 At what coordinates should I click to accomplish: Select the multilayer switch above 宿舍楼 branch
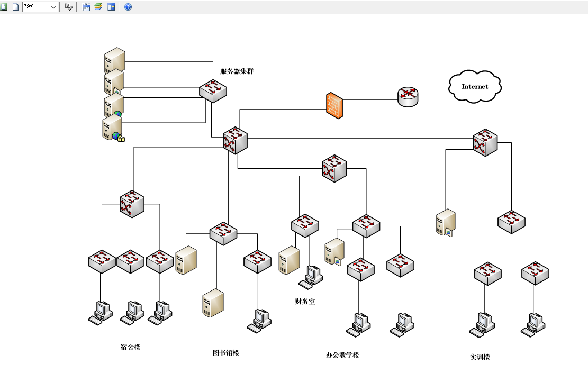(132, 204)
